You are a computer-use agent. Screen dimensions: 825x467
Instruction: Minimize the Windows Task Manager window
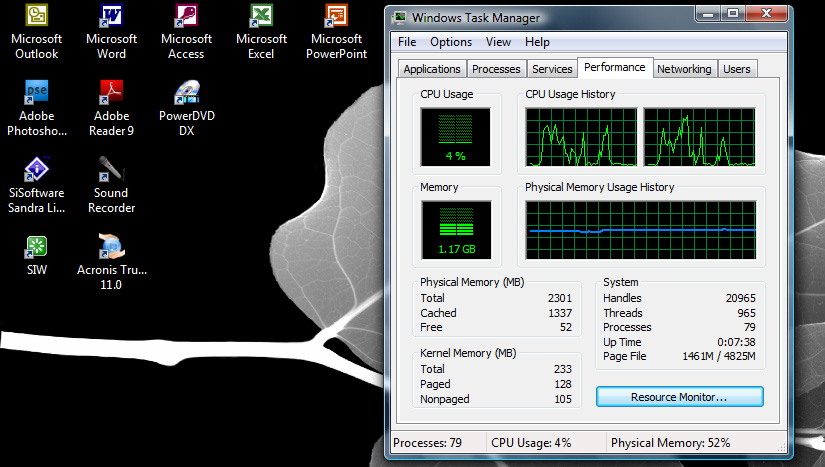(708, 13)
